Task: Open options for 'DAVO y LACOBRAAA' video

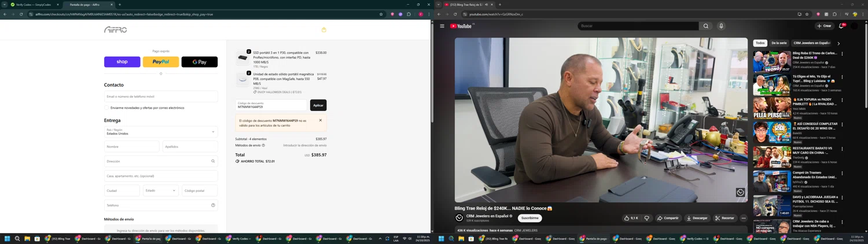Action: point(842,197)
